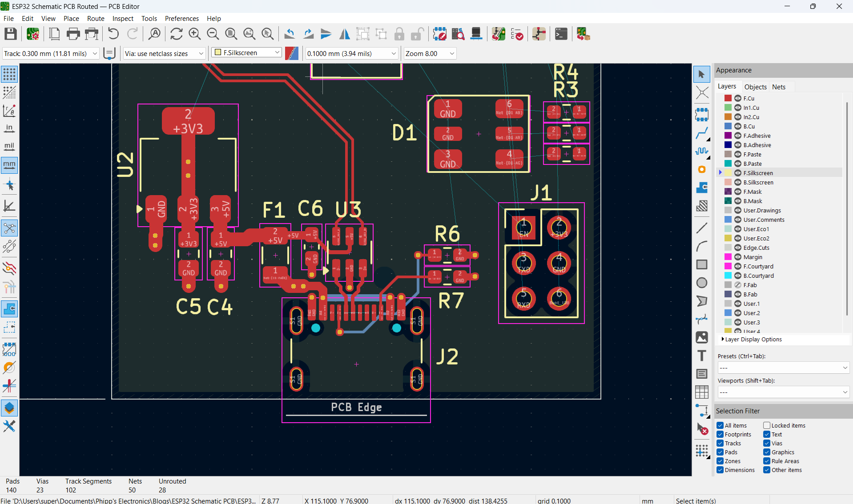This screenshot has height=504, width=853.
Task: Open the Inspect menu
Action: 123,18
